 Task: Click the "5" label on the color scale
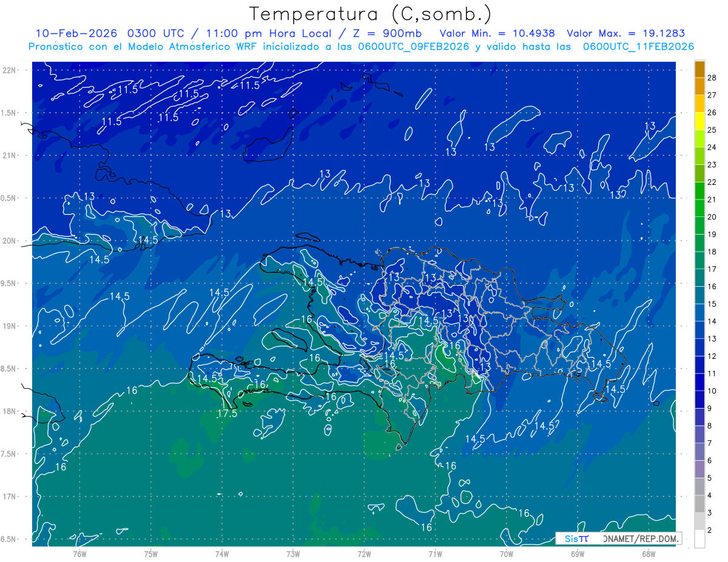pos(710,478)
